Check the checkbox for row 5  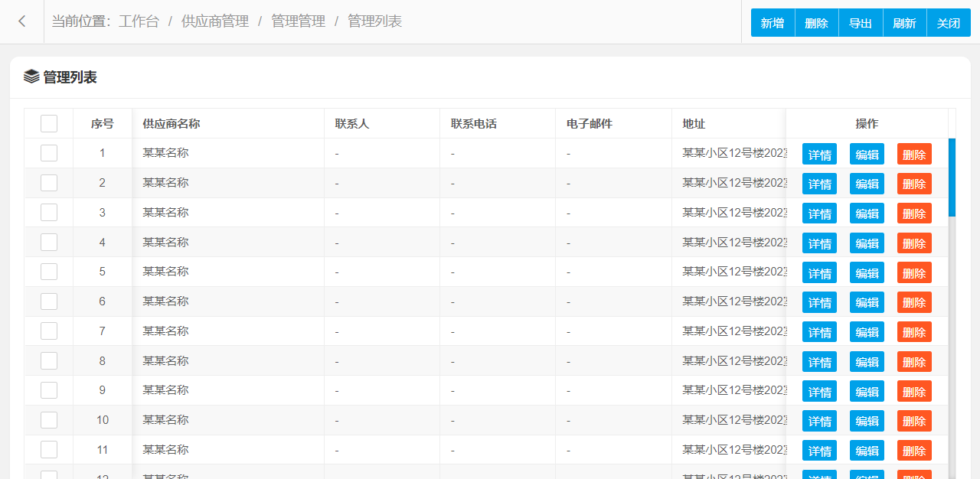(x=49, y=272)
